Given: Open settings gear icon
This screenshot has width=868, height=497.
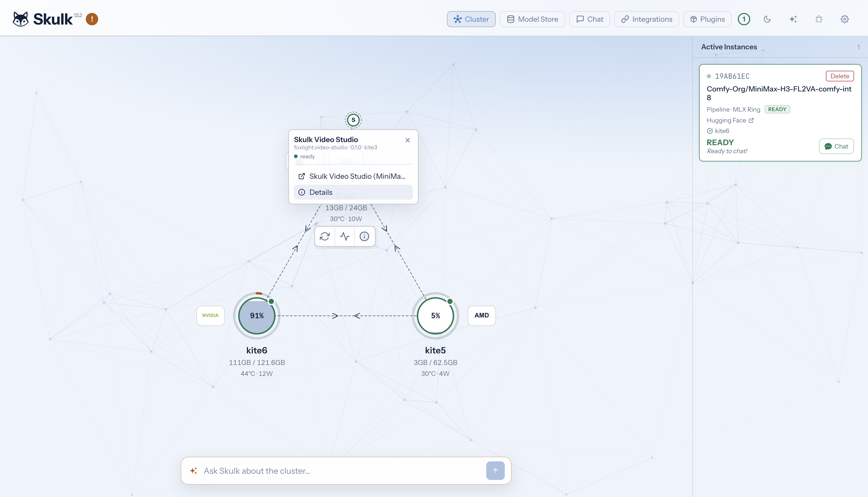Looking at the screenshot, I should [x=844, y=19].
